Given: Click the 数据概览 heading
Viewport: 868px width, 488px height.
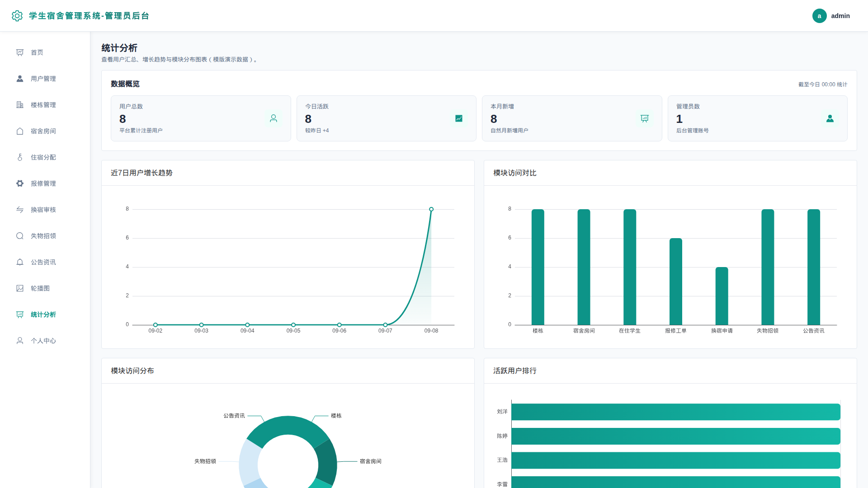Looking at the screenshot, I should [x=125, y=84].
